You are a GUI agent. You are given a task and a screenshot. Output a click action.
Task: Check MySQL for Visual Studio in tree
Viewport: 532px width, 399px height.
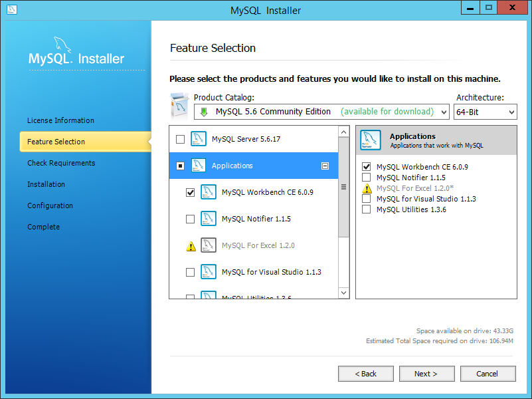point(191,273)
